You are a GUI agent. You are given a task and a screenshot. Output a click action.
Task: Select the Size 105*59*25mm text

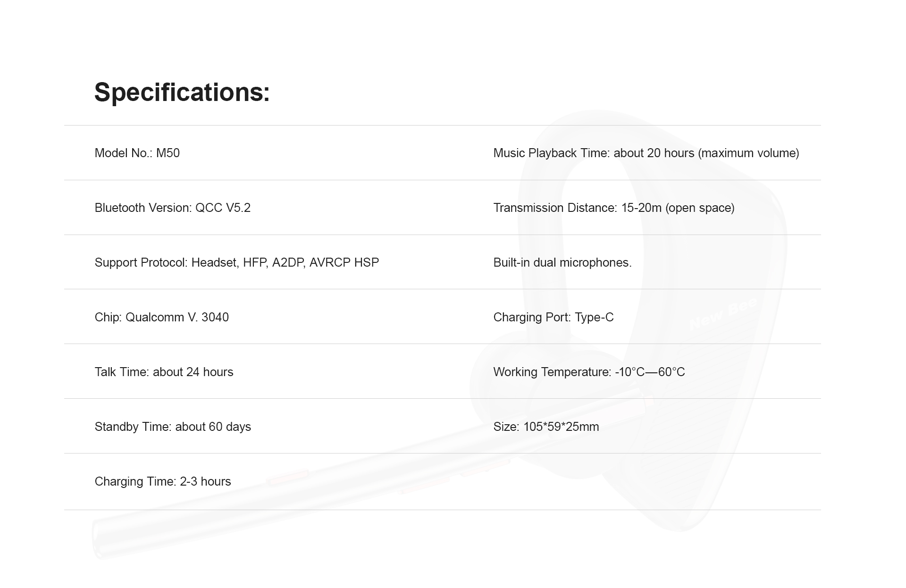coord(546,427)
